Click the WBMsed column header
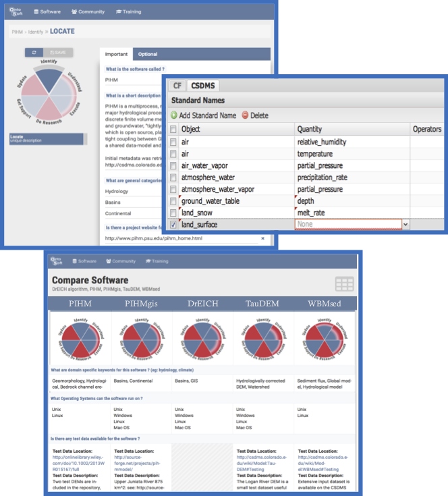The width and height of the screenshot is (448, 496). tap(325, 304)
